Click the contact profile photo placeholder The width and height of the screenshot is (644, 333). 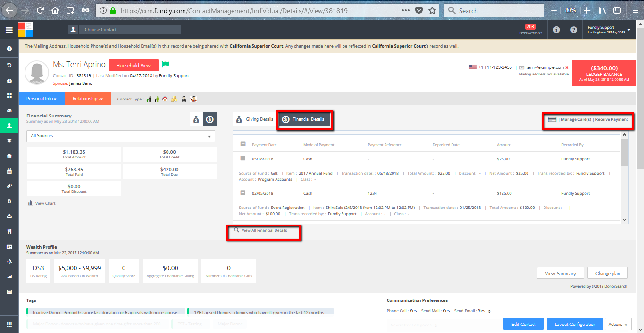[x=37, y=73]
